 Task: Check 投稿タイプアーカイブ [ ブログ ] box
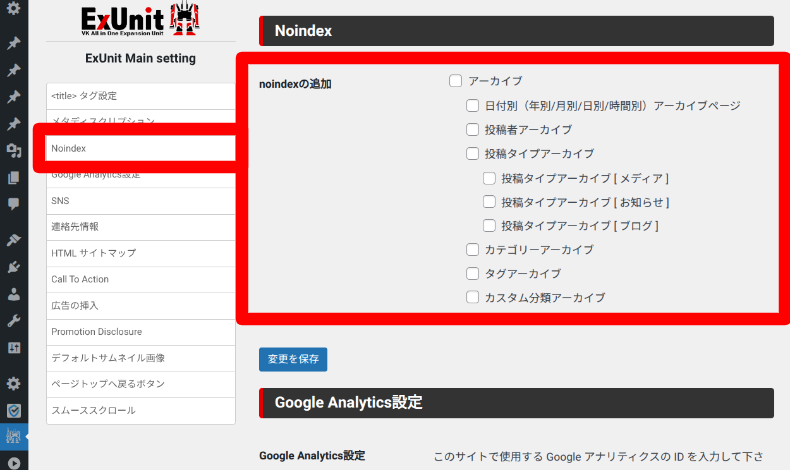pyautogui.click(x=489, y=225)
